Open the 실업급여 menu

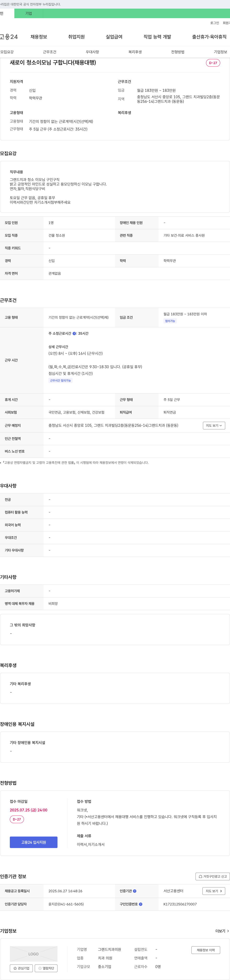tap(114, 37)
